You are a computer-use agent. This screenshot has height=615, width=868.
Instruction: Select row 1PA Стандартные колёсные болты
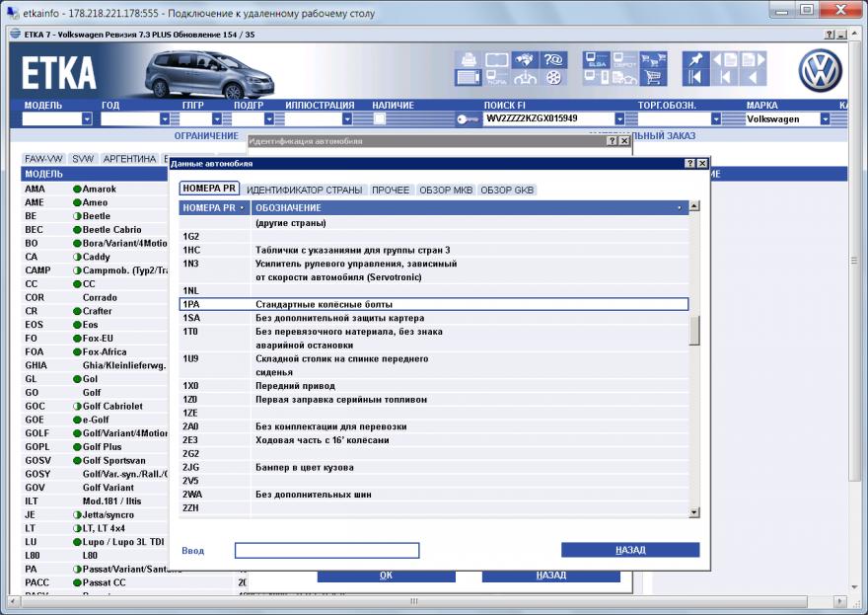[434, 304]
